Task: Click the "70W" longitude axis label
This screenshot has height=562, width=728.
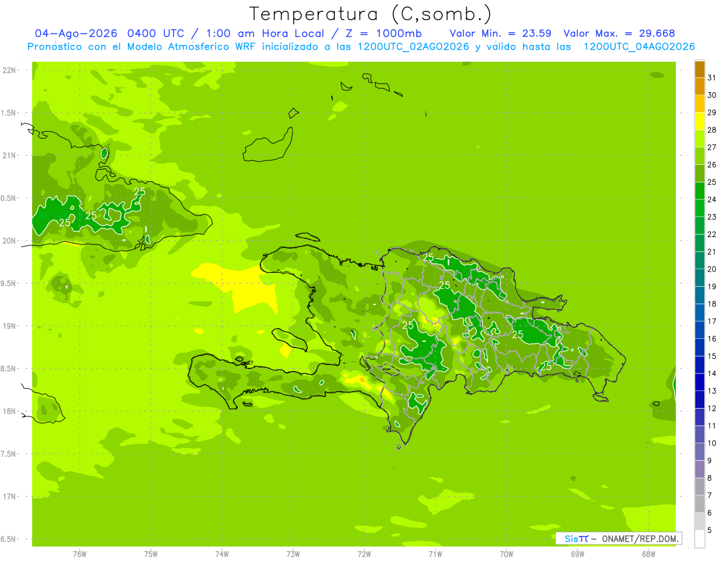Action: 507,554
